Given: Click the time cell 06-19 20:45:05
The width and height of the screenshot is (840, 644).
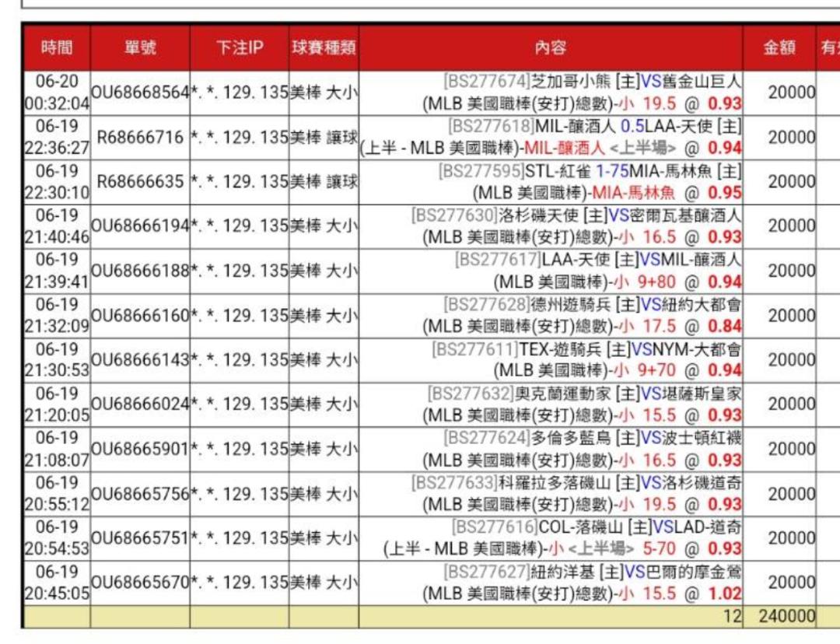Looking at the screenshot, I should point(57,583).
